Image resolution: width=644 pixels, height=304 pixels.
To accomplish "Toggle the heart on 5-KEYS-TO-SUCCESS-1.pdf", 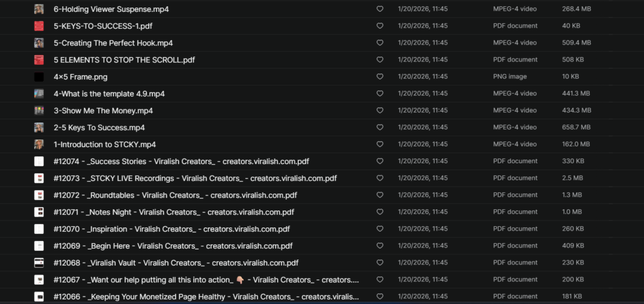I will point(380,26).
